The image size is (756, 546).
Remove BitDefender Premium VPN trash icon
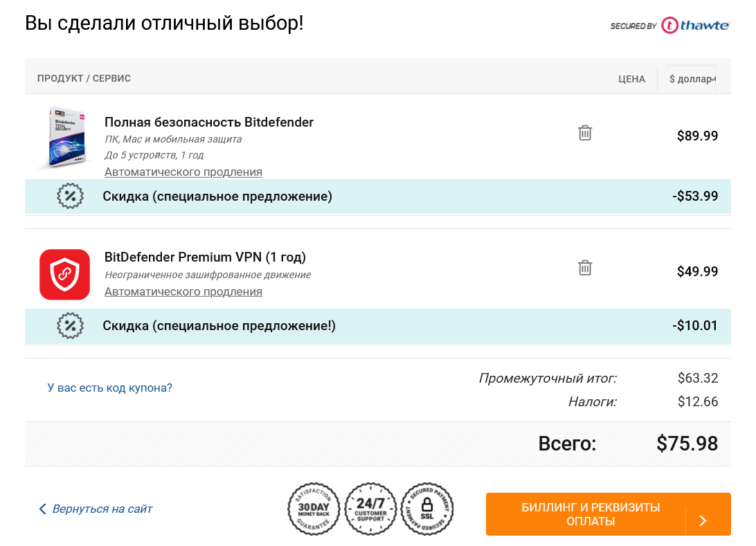[x=585, y=267]
